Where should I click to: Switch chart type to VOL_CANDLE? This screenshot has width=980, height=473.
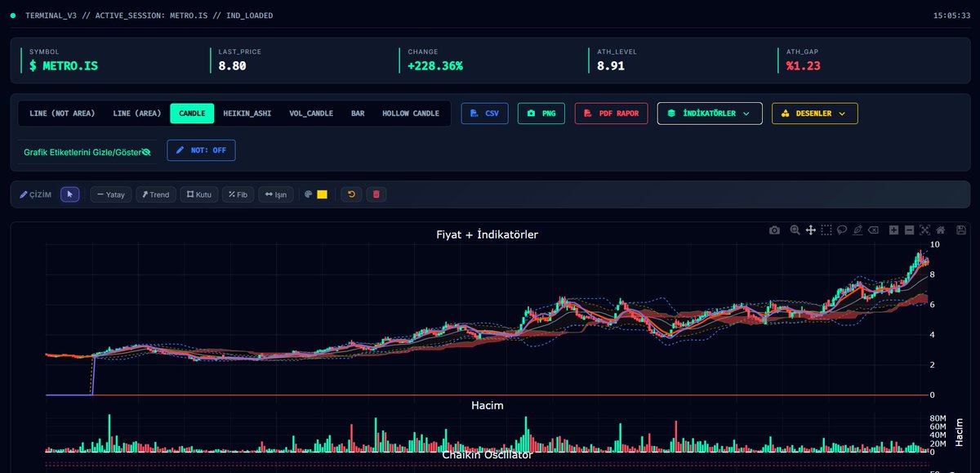click(x=311, y=114)
